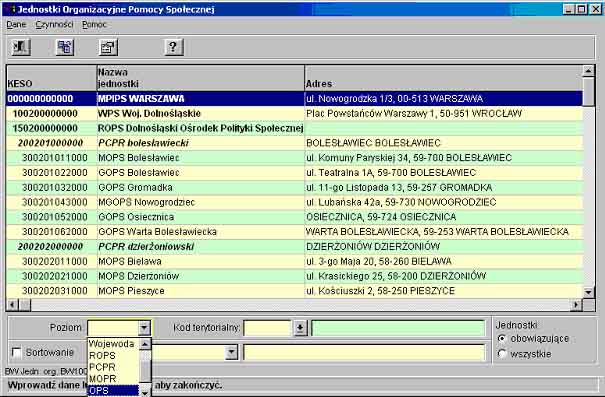Click the horizontal scroll right arrow
The width and height of the screenshot is (605, 397).
click(x=576, y=305)
